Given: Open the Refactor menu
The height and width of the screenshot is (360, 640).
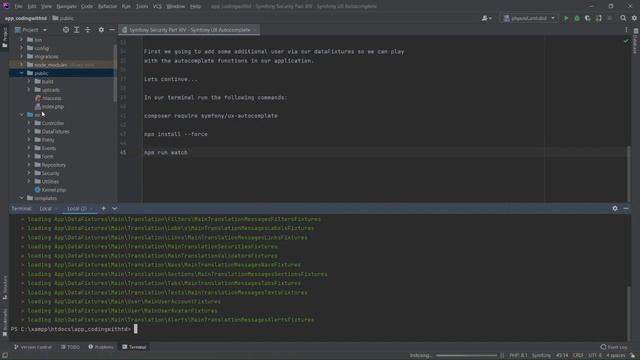Looking at the screenshot, I should [107, 6].
